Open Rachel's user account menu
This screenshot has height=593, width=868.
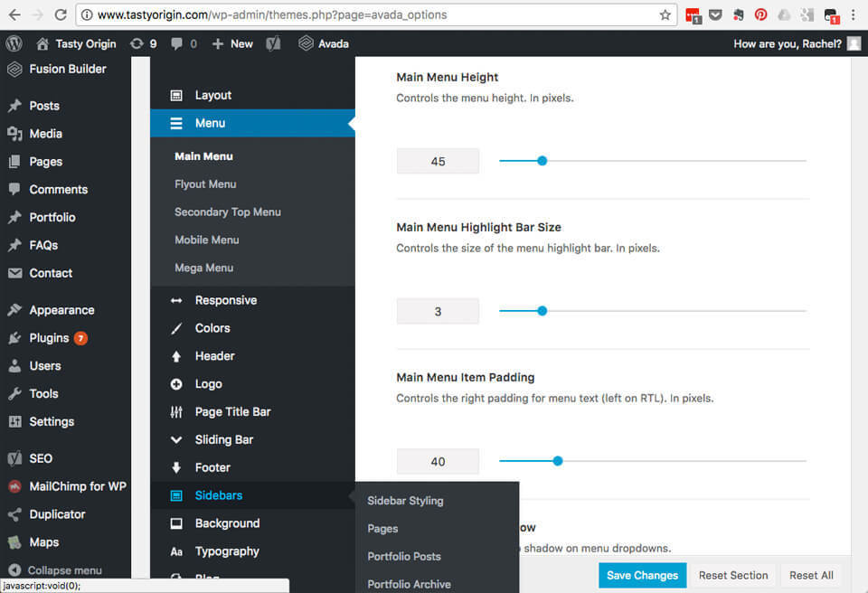[x=797, y=43]
